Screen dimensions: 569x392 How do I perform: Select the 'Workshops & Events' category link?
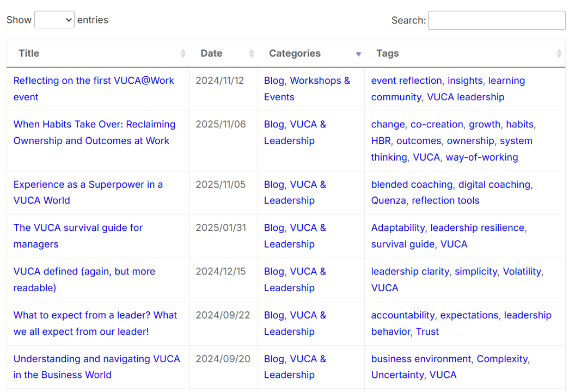pyautogui.click(x=320, y=81)
